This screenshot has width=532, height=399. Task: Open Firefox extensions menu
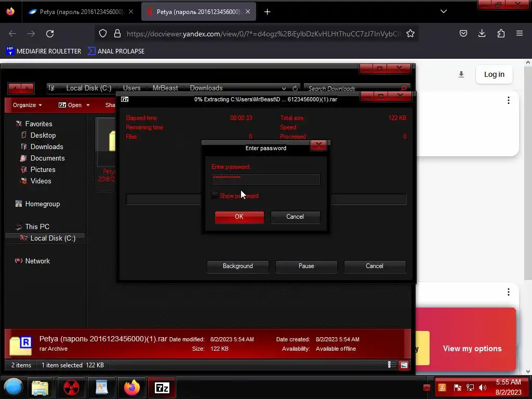(501, 33)
